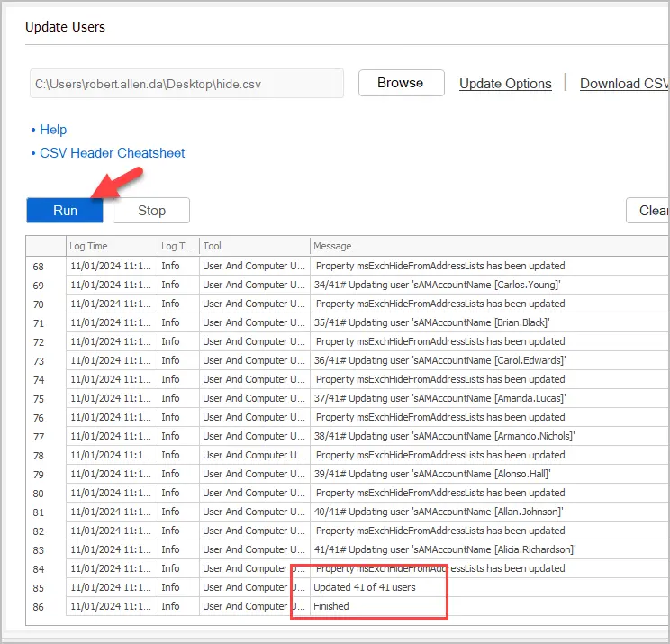Select the message updating Alonso.Hall

[432, 474]
